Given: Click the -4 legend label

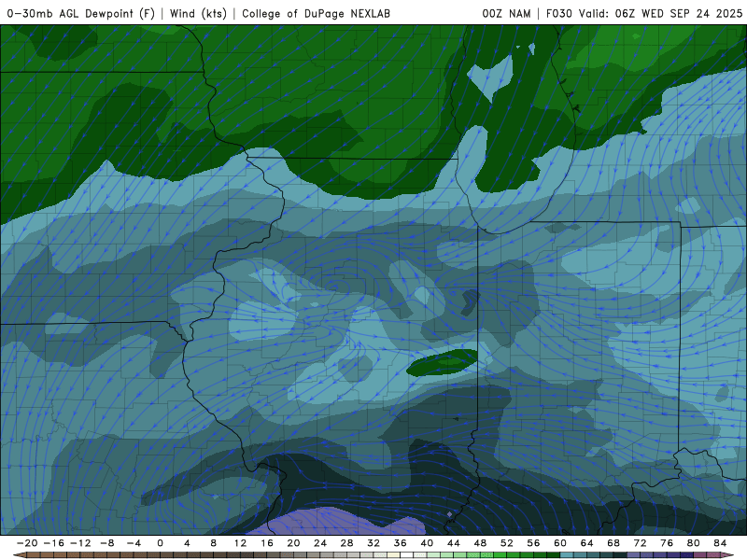Looking at the screenshot, I should pos(134,543).
